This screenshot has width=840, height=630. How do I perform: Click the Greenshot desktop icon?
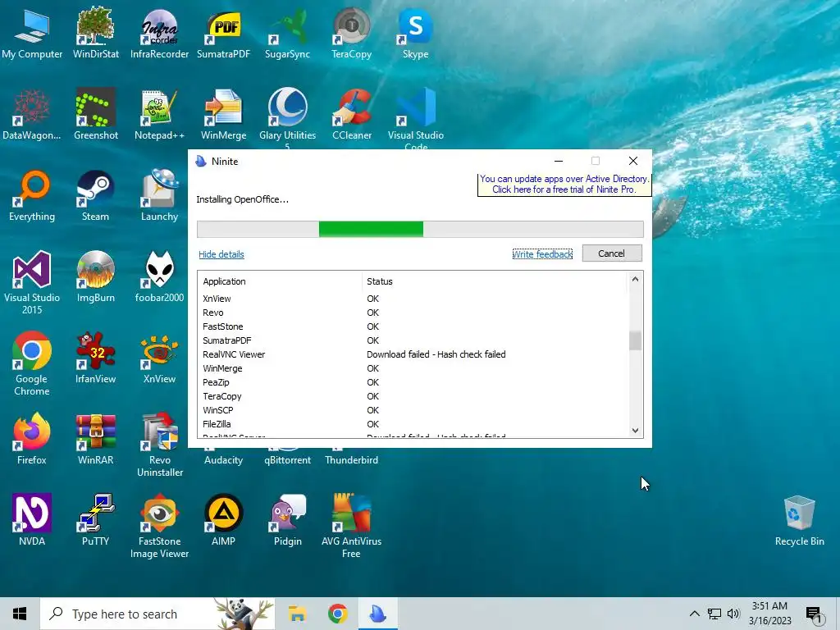(x=95, y=115)
